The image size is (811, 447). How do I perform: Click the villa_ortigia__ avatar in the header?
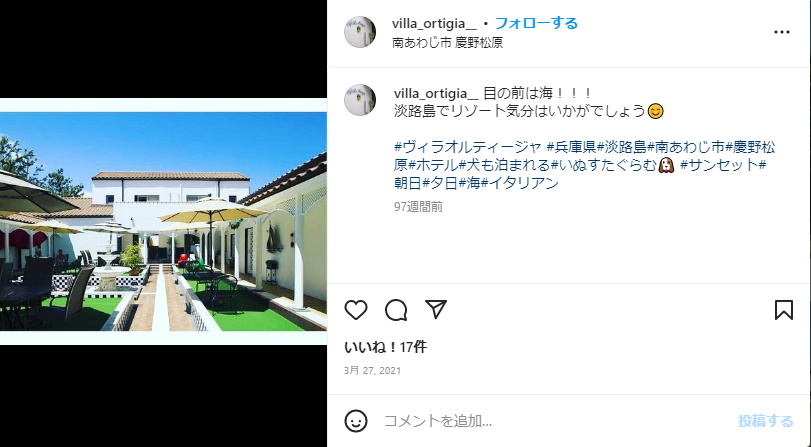coord(360,32)
